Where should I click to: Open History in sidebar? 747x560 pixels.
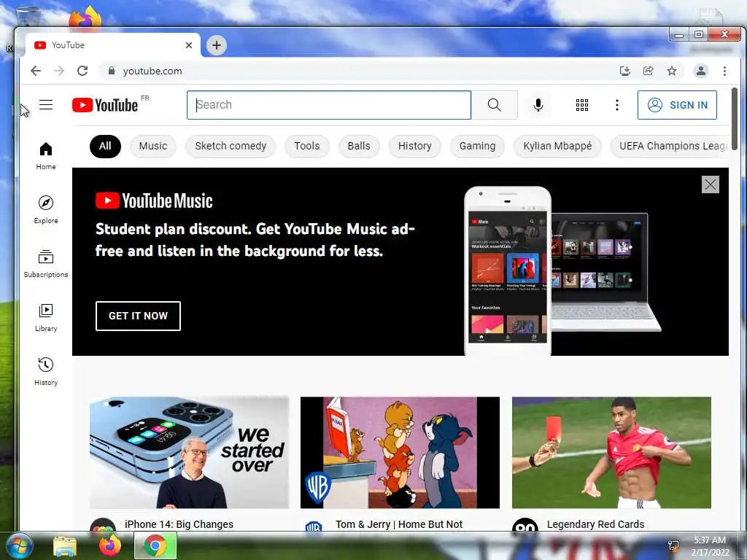[46, 371]
